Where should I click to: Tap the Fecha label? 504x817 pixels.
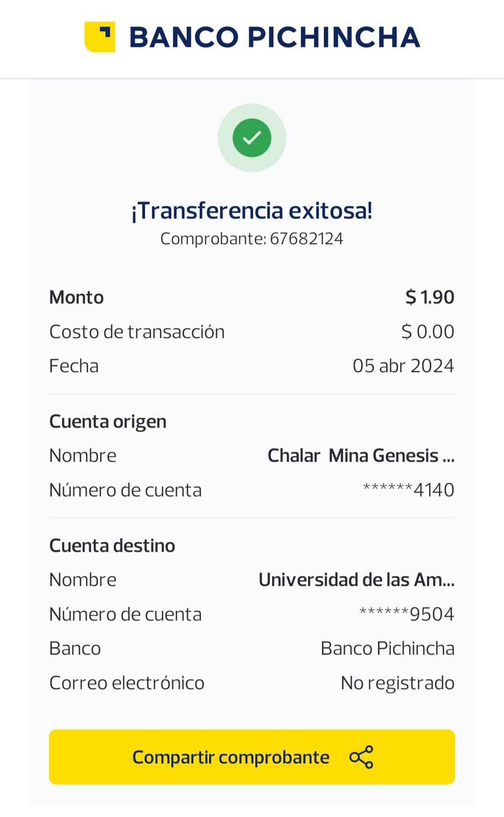(74, 366)
